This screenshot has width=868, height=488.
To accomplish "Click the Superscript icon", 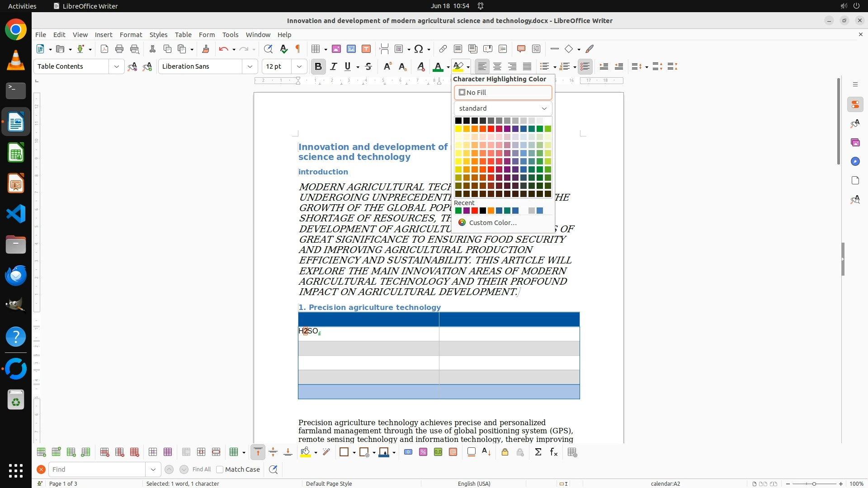I will click(387, 66).
